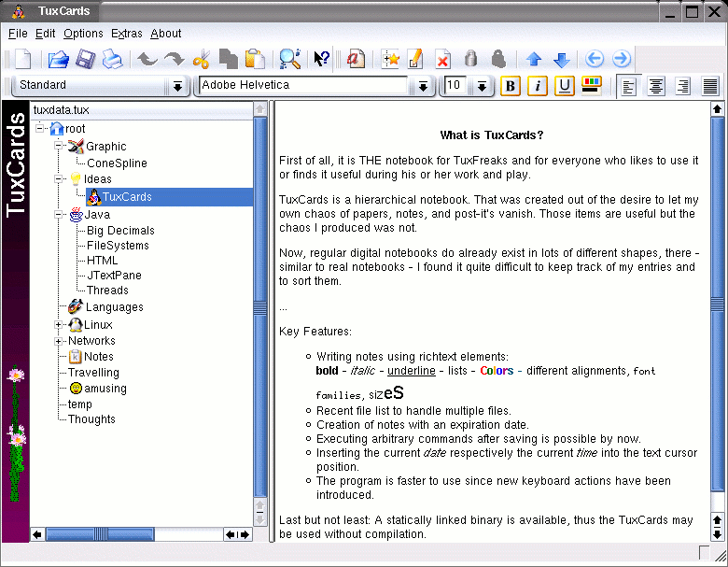Open a file with the folder icon
The height and width of the screenshot is (567, 728).
tap(58, 60)
